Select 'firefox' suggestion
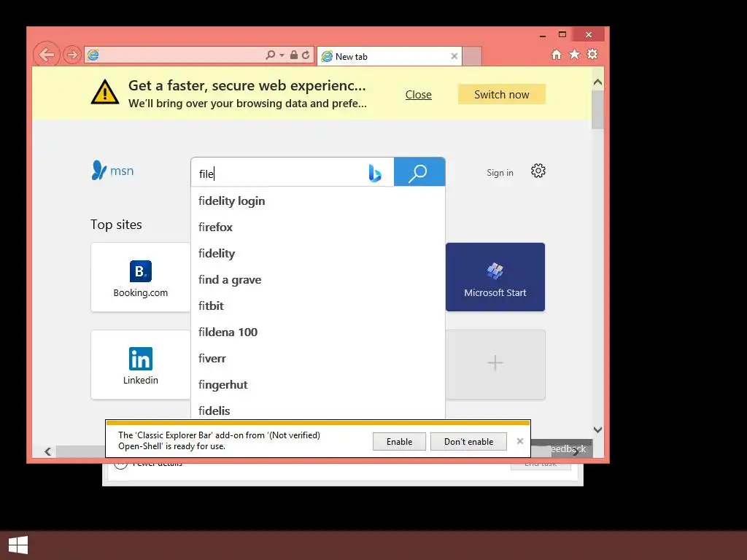This screenshot has height=560, width=747. (x=318, y=227)
